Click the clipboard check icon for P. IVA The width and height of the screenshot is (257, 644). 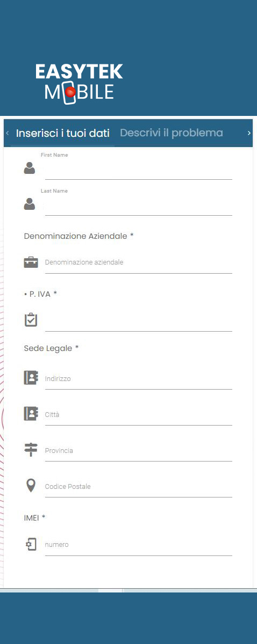tap(31, 320)
